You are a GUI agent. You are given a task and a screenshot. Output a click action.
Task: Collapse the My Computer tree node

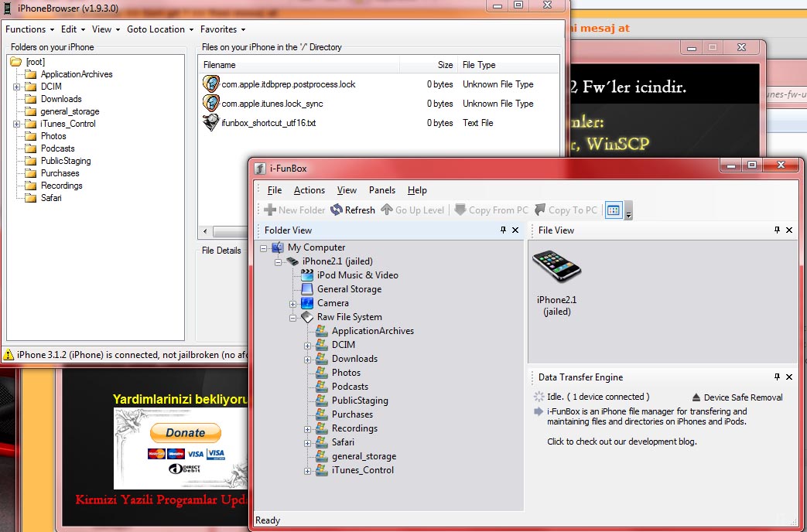[264, 248]
